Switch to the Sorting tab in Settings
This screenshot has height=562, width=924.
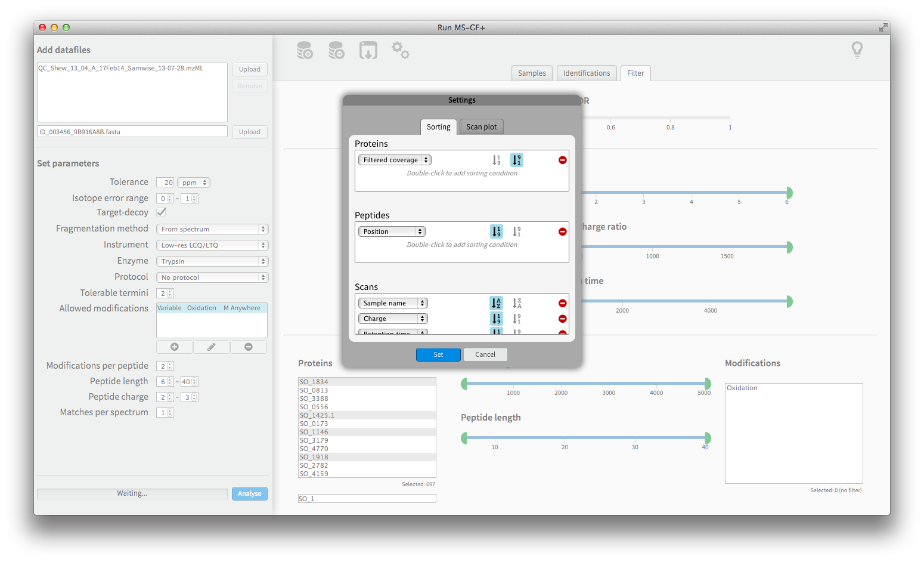(x=439, y=126)
